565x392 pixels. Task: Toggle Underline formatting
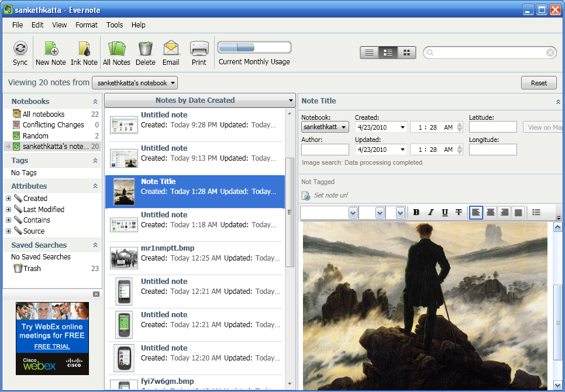pyautogui.click(x=445, y=213)
